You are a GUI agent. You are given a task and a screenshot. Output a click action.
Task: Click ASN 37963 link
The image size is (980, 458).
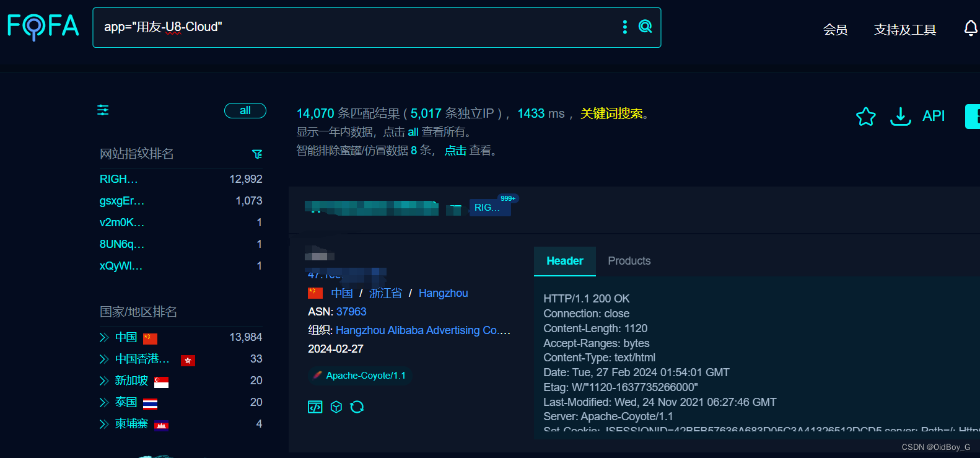coord(351,312)
